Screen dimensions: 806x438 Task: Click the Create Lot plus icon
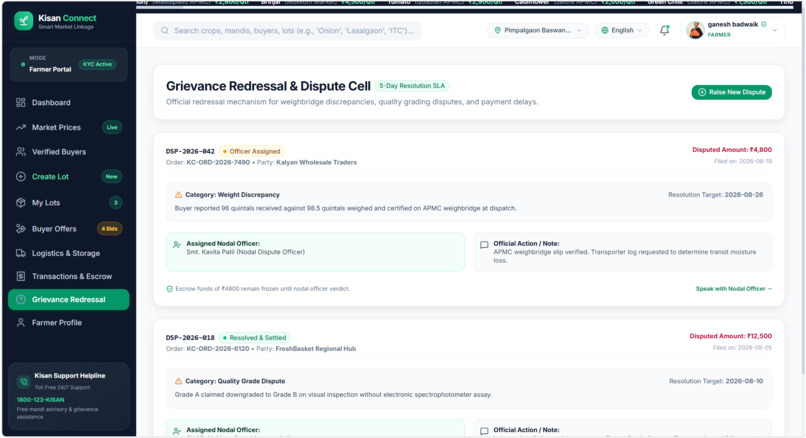(21, 176)
